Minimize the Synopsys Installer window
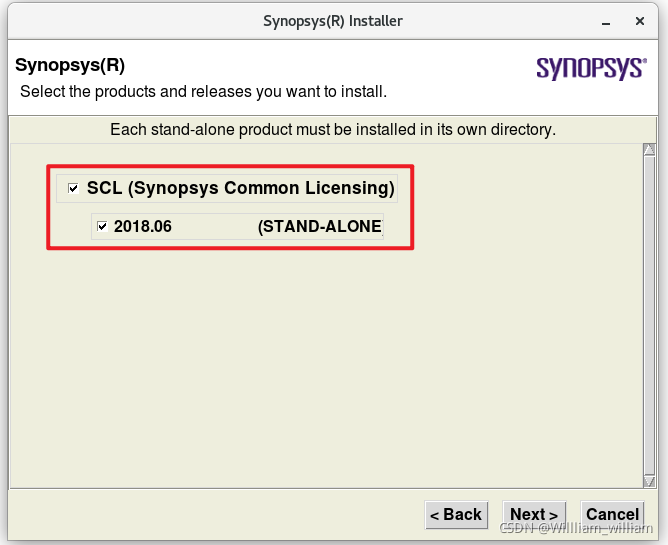 tap(606, 21)
